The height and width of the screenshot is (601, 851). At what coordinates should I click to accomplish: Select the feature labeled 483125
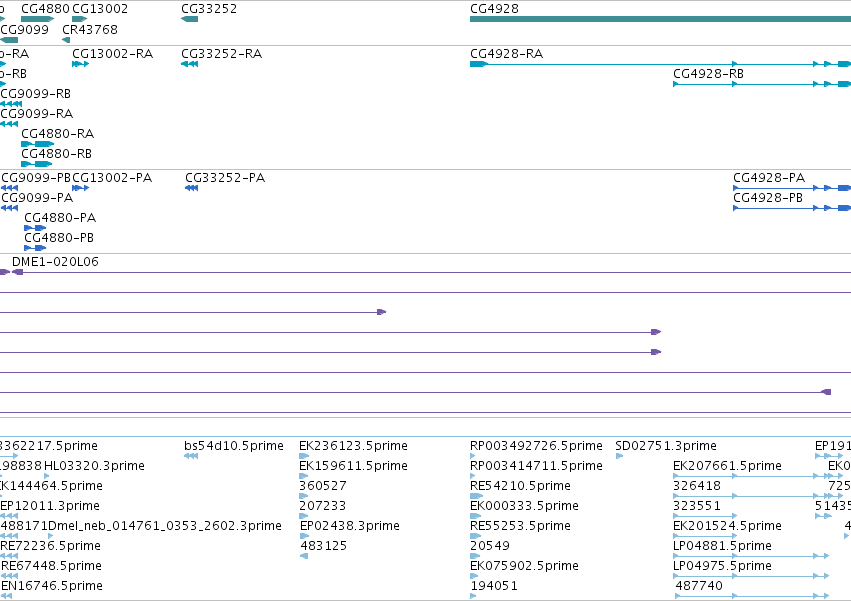click(x=324, y=546)
